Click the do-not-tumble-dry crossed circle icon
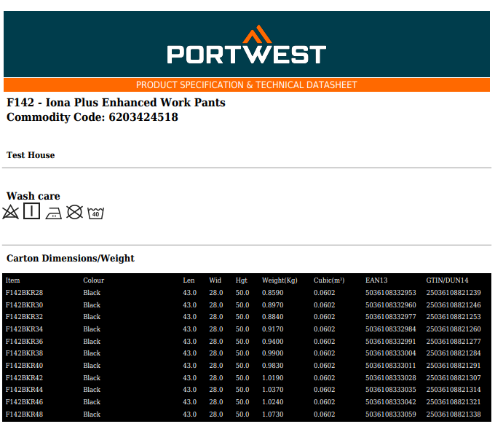 74,212
